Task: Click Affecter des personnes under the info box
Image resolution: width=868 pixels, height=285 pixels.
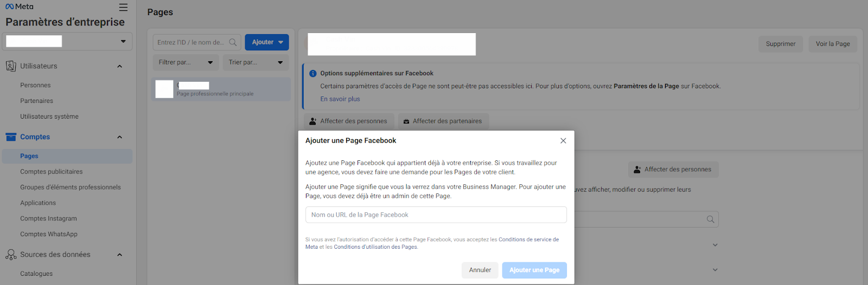Action: [348, 121]
